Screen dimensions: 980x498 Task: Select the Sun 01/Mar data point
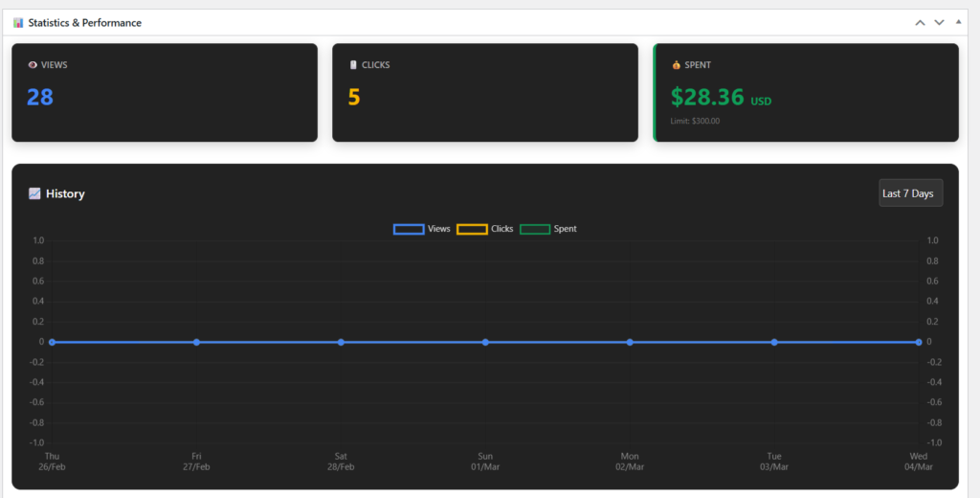click(485, 342)
